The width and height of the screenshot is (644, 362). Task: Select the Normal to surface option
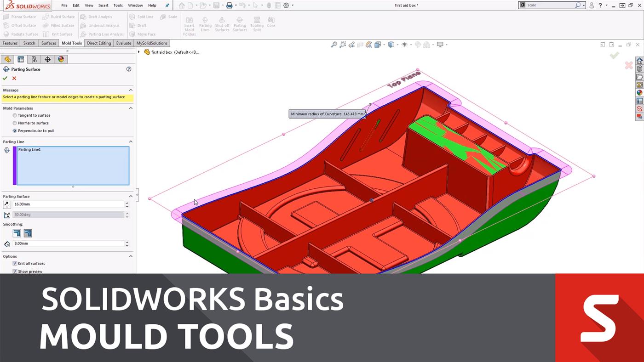coord(15,123)
